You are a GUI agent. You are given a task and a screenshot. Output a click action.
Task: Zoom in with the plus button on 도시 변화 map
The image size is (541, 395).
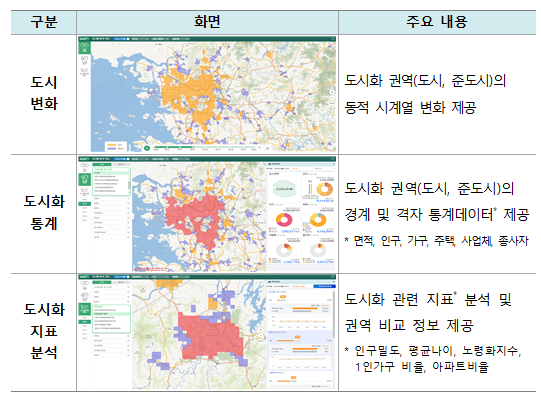[x=332, y=92]
